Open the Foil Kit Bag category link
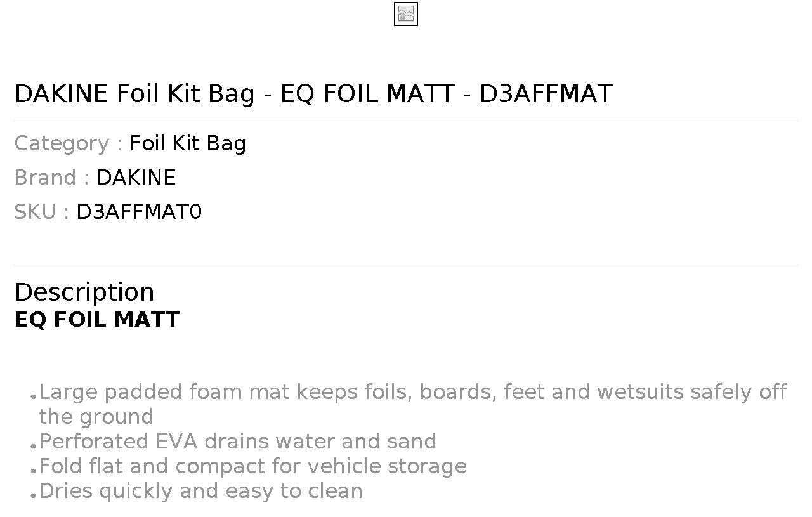The height and width of the screenshot is (517, 812). tap(188, 143)
